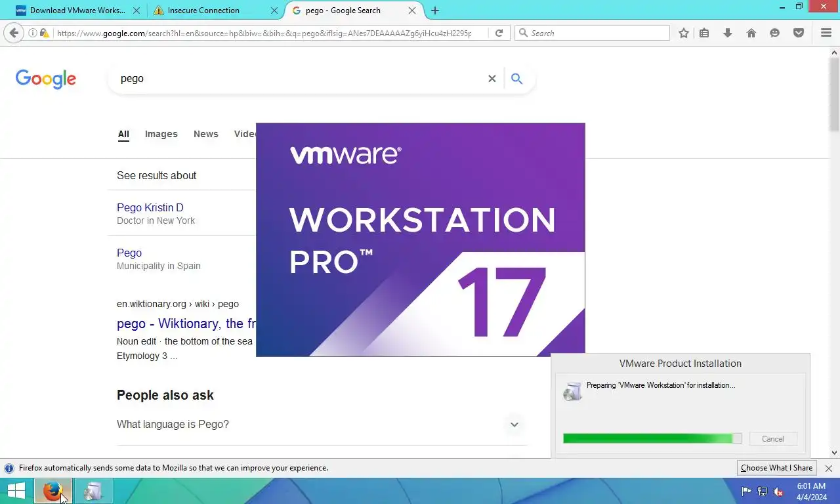Click the Firefox Search box

point(592,33)
